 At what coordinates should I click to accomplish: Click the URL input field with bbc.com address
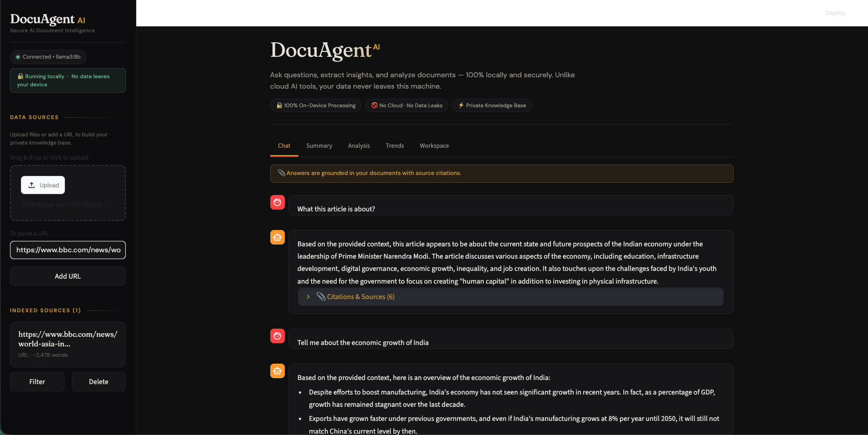(68, 250)
